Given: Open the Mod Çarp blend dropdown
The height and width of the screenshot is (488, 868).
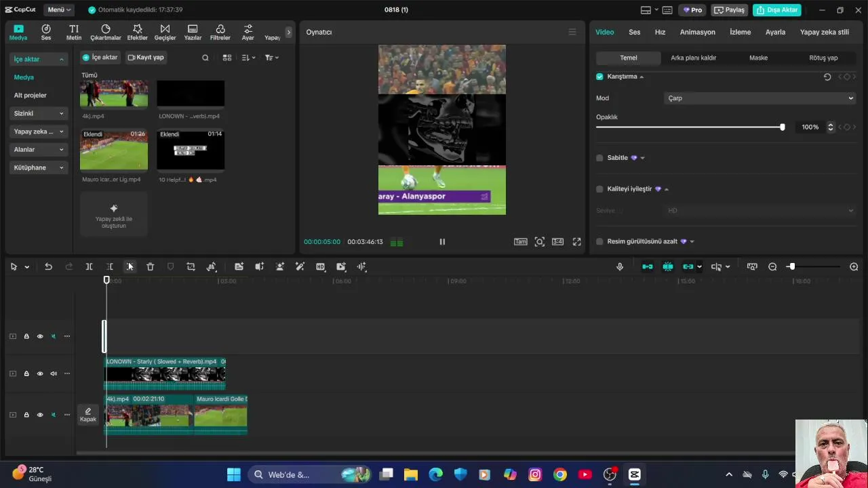Looking at the screenshot, I should tap(759, 98).
